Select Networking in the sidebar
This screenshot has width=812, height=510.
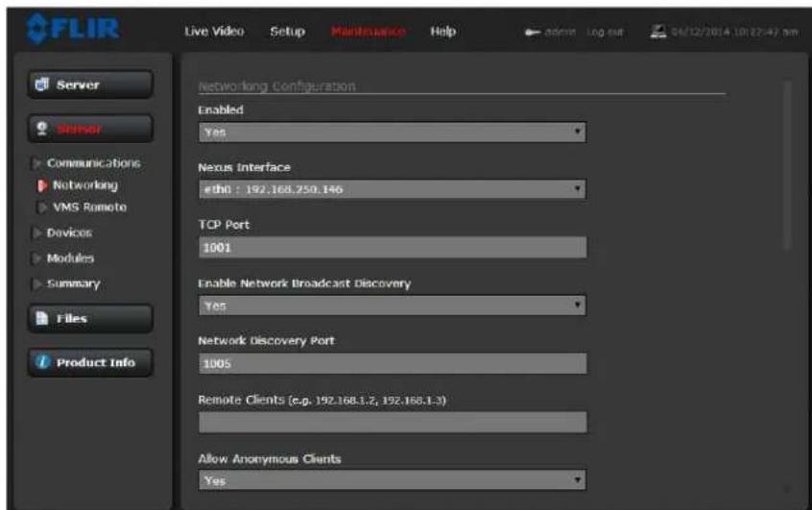pos(84,185)
